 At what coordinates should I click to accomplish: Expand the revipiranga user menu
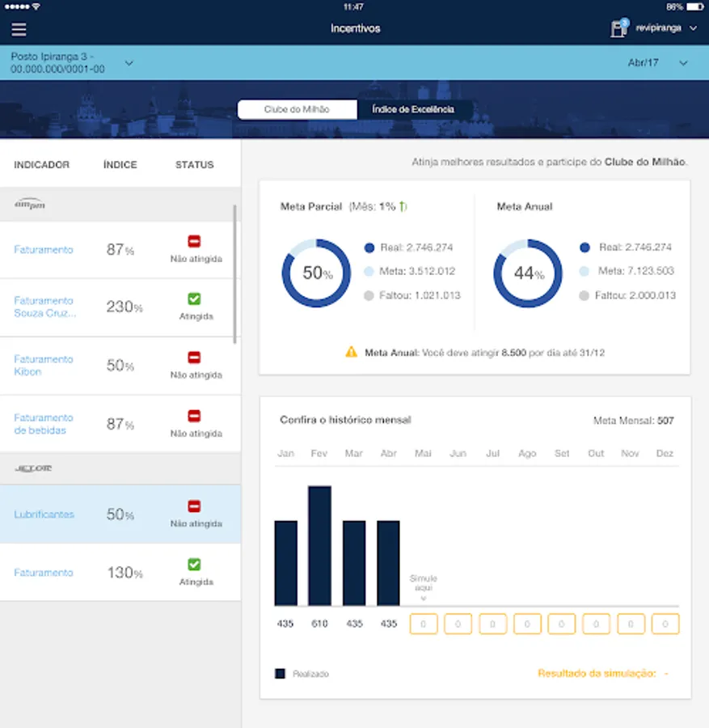(693, 28)
